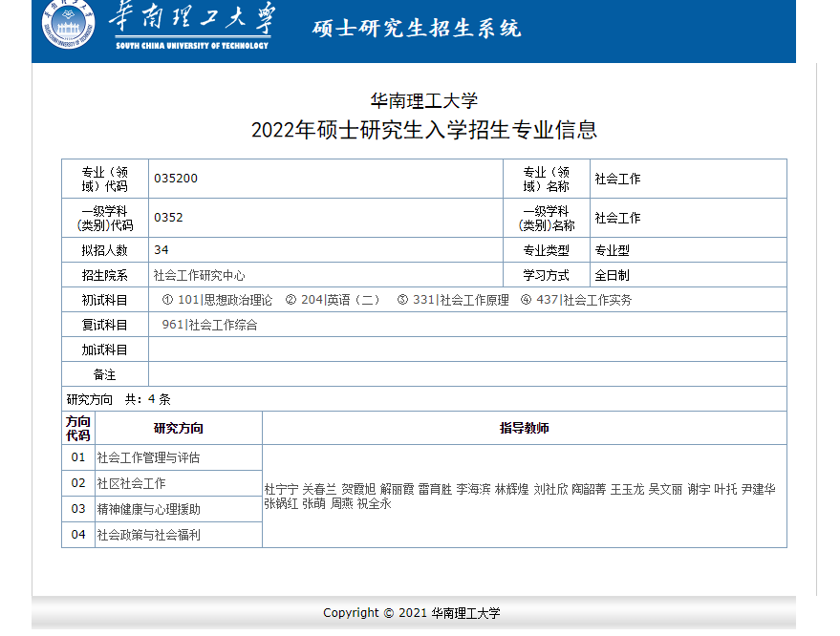Viewport: 840px width, 636px height.
Task: Click the 学习方式 label cell
Action: point(547,275)
